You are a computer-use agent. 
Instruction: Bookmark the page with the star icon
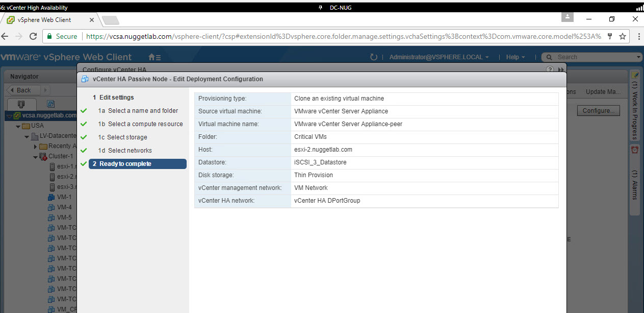click(x=623, y=36)
